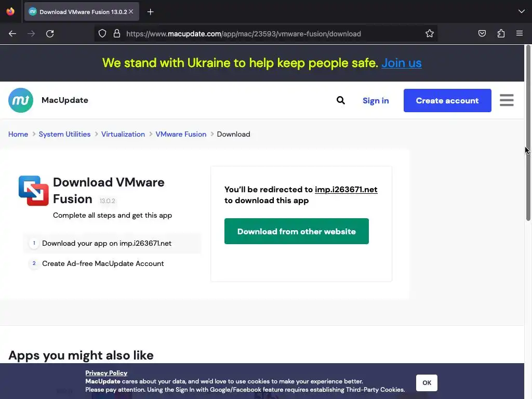The image size is (532, 399).
Task: Click Download from other website button
Action: (x=296, y=231)
